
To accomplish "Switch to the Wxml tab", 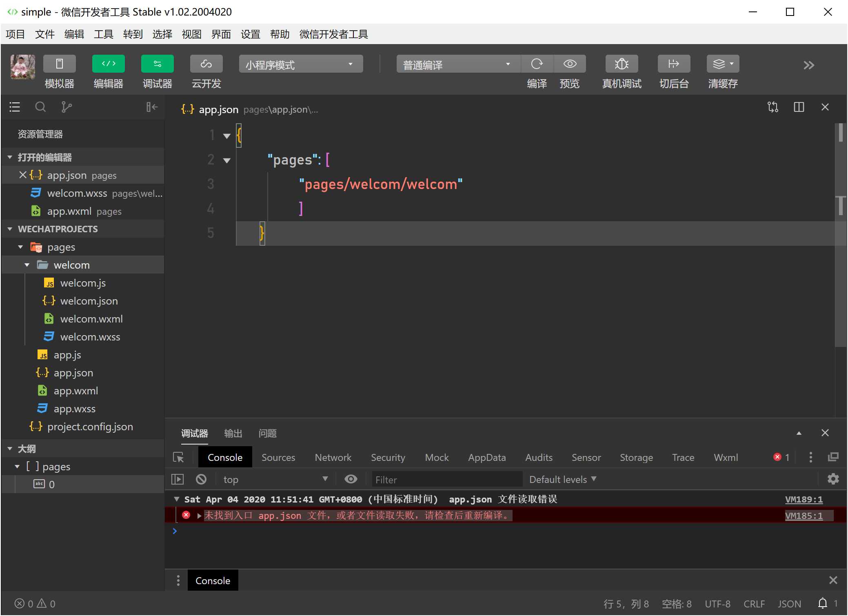I will pyautogui.click(x=726, y=458).
